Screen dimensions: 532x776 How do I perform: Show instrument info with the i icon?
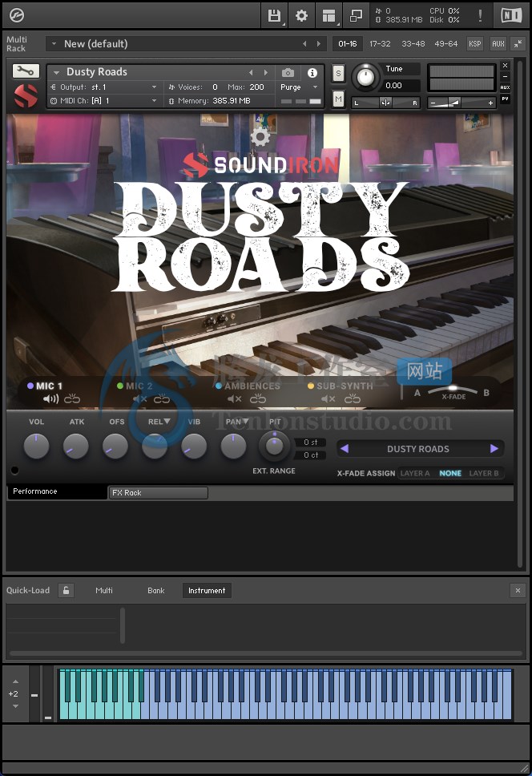(x=312, y=73)
